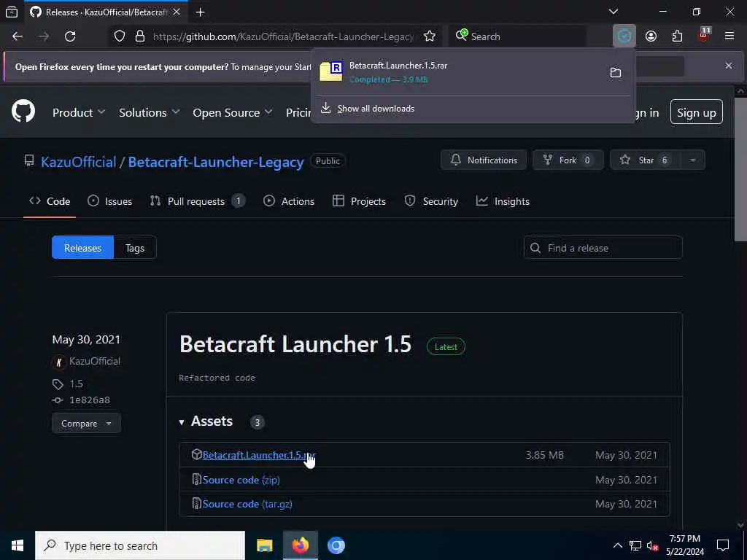Click the Notifications button
Screen dimensions: 747x560
point(484,160)
